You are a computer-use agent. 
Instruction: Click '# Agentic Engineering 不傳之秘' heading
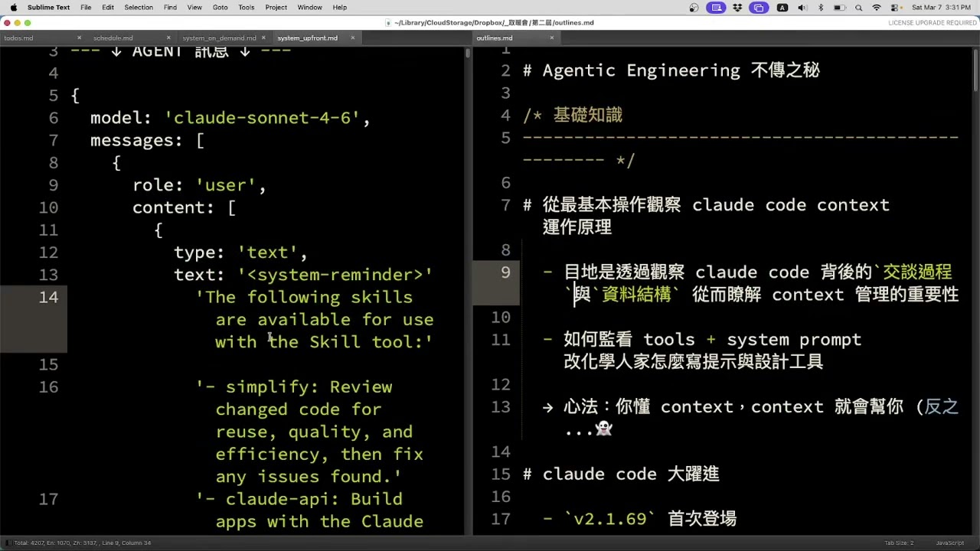[671, 71]
